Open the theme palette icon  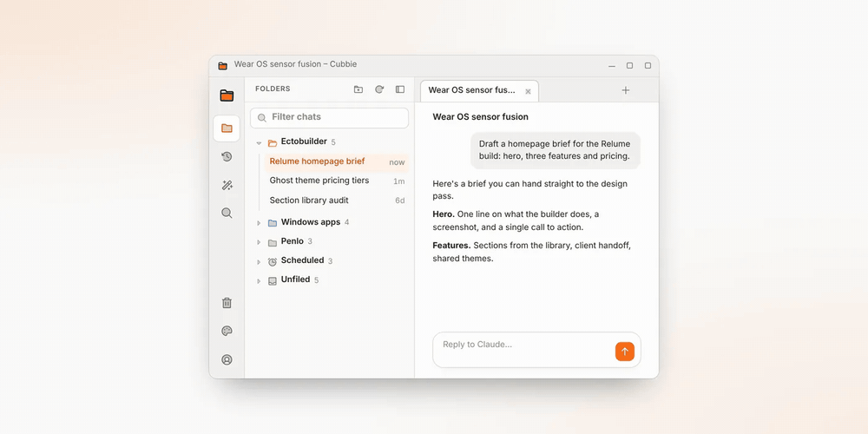(x=227, y=331)
